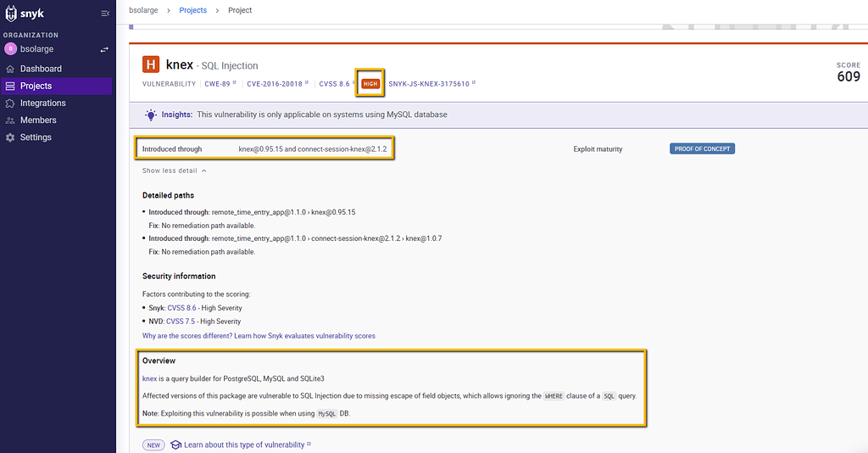Screen dimensions: 868x453
Task: Open Learn about this type of vulnerability
Action: tap(247, 445)
